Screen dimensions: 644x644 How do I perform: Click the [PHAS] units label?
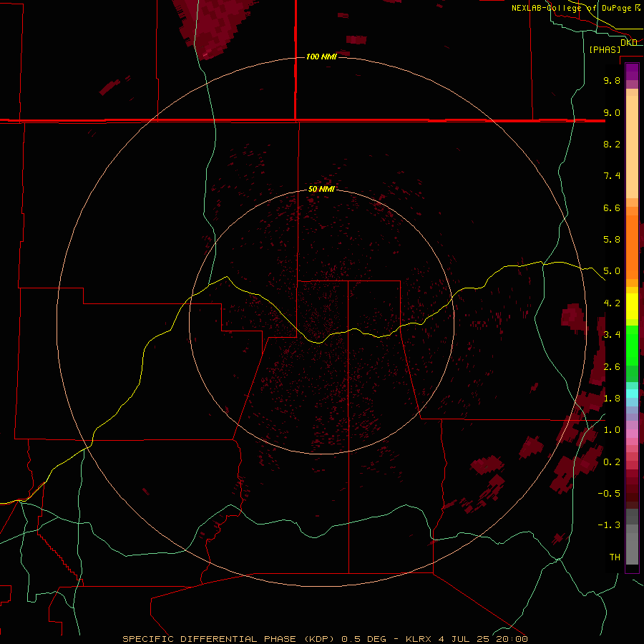pos(605,49)
